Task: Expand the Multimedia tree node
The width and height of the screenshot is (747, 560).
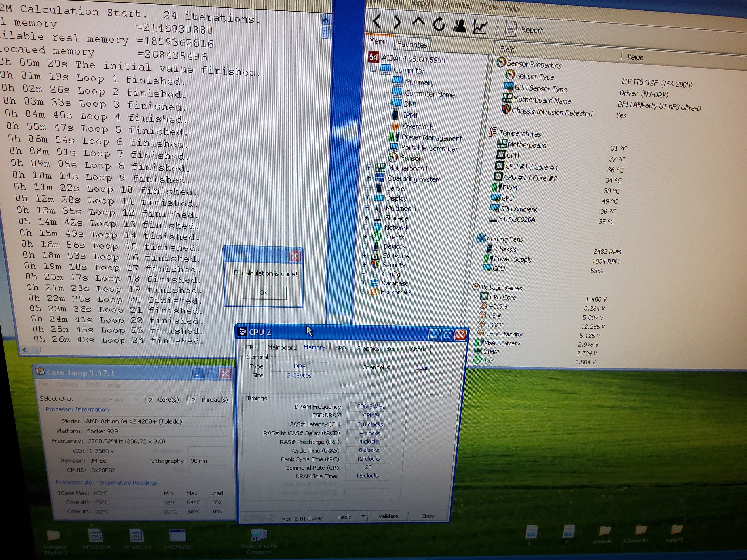Action: coord(367,208)
